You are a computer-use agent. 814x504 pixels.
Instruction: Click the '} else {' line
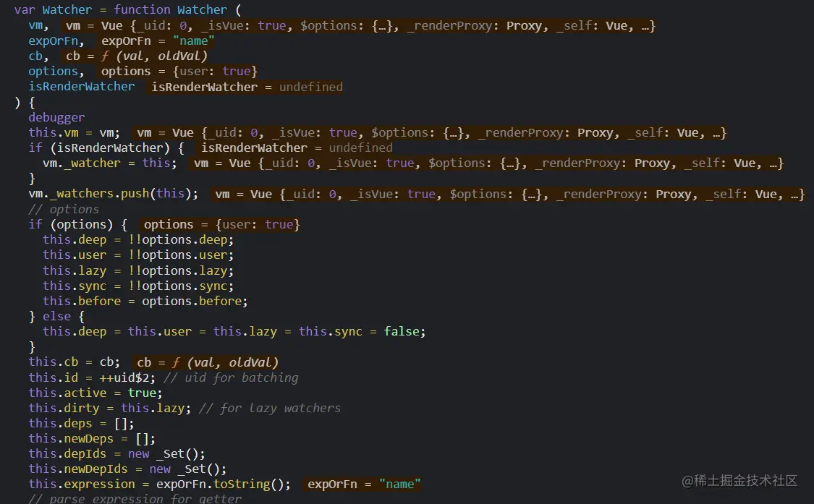point(56,316)
